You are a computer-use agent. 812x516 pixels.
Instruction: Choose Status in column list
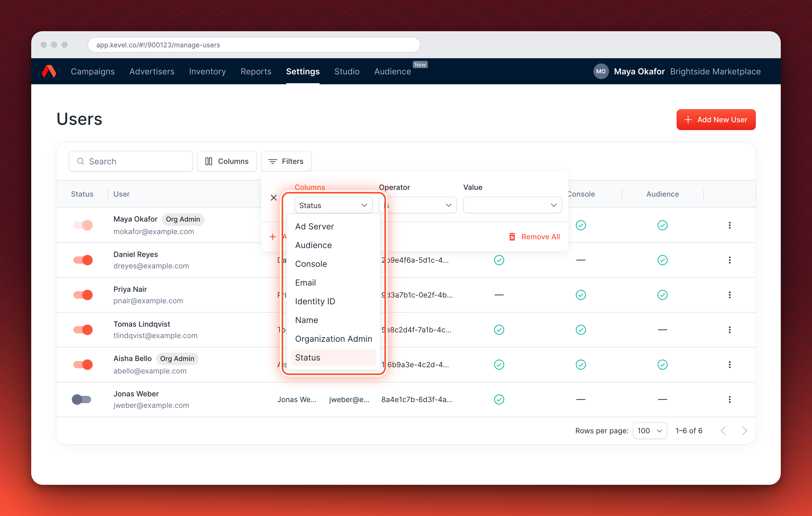[x=333, y=358]
